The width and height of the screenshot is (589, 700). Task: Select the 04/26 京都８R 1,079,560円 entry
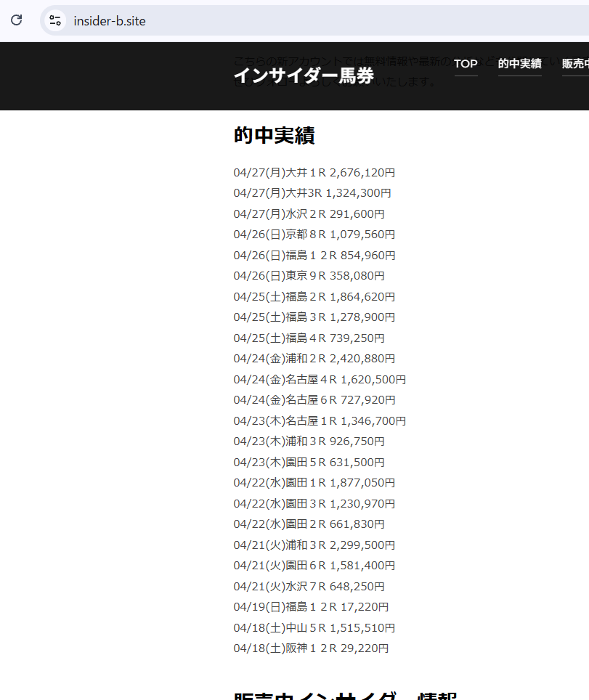(314, 235)
